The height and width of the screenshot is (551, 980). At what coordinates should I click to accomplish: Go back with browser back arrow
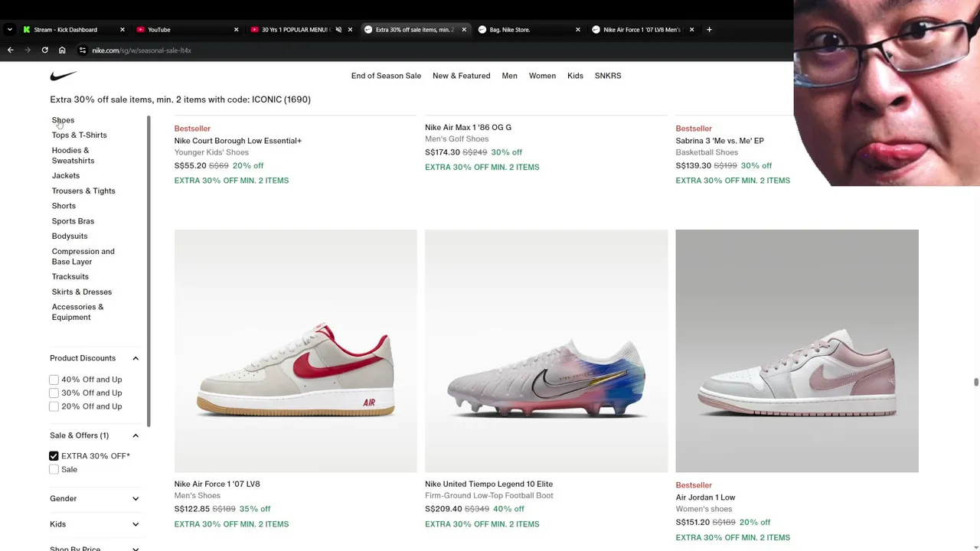[10, 51]
